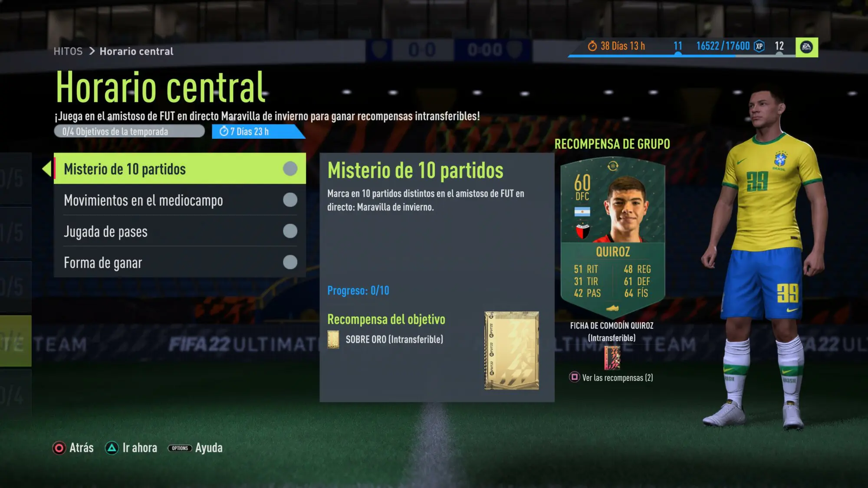Click the circle Atrás button icon
868x488 pixels.
[59, 448]
